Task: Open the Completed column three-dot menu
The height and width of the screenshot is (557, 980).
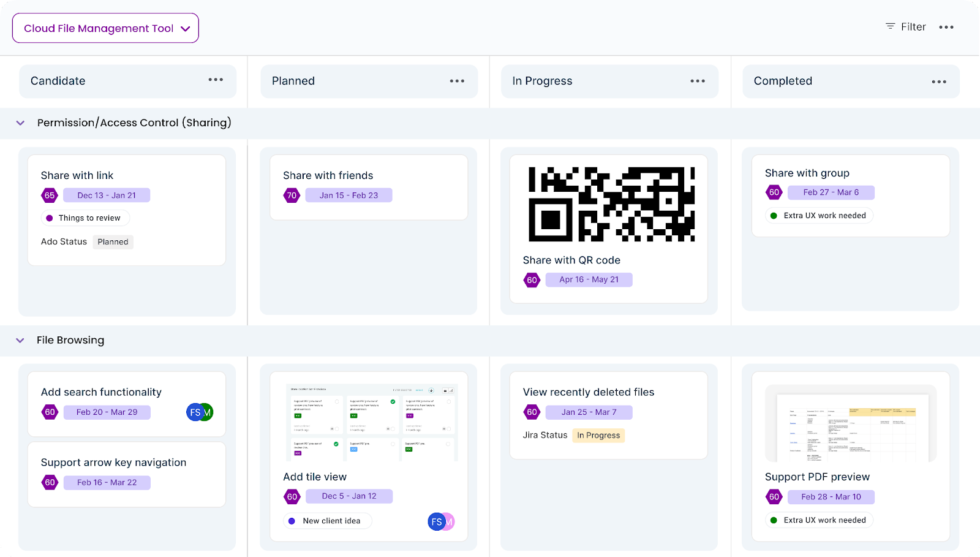Action: (x=939, y=81)
